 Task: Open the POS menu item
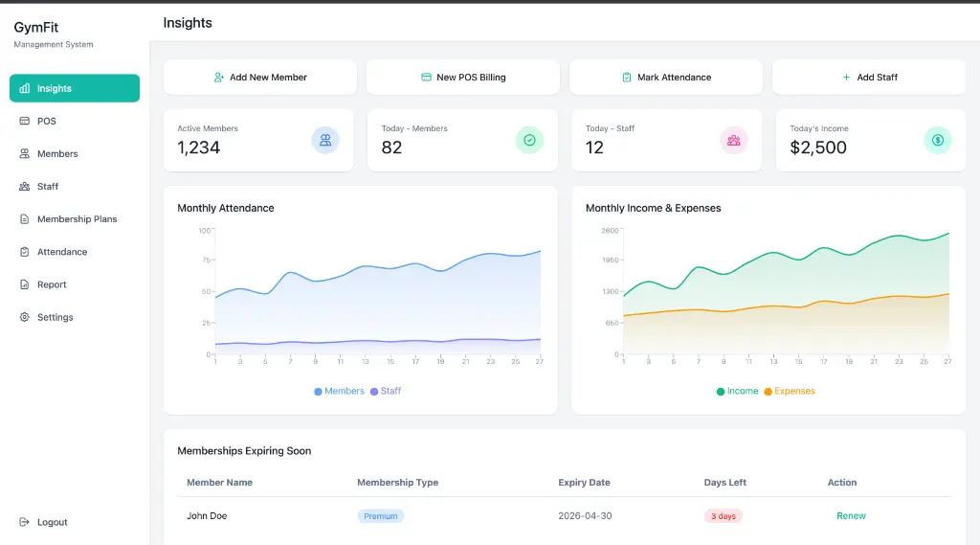point(75,121)
